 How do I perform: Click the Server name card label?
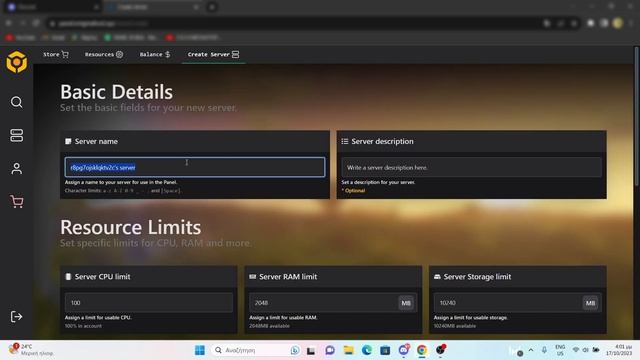[96, 141]
